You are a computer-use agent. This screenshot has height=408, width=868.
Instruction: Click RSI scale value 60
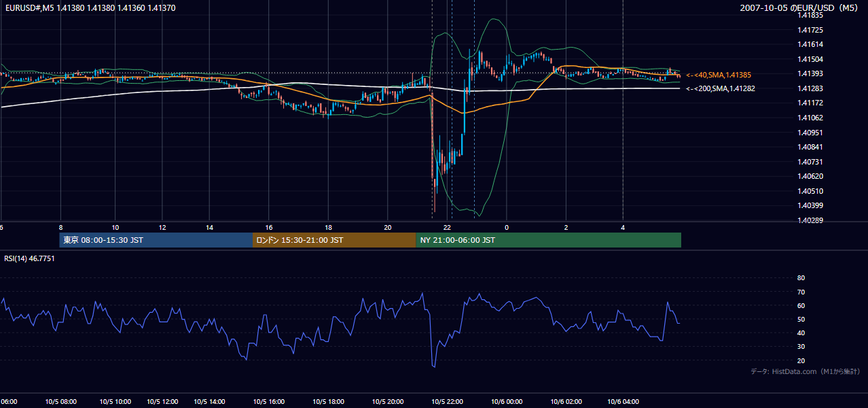coord(801,305)
